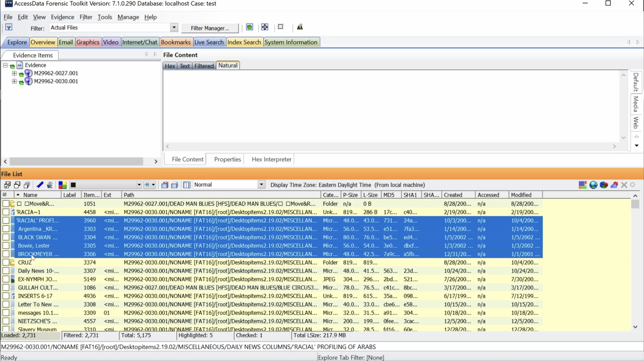This screenshot has height=361, width=644.
Task: Click the column settings icon beside Normal
Action: (x=187, y=185)
